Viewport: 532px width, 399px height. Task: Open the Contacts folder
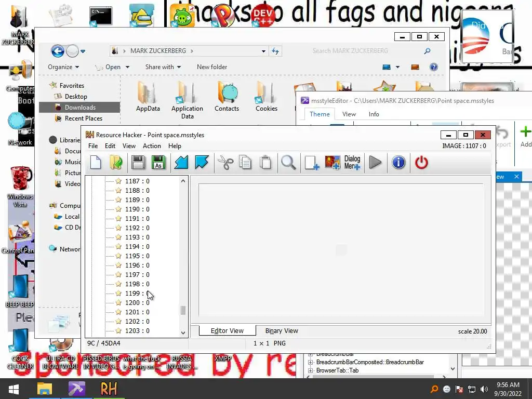point(227,96)
